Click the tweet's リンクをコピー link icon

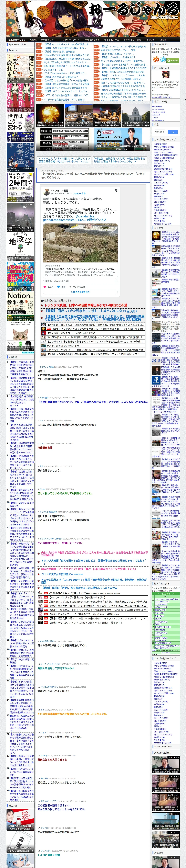point(70,287)
